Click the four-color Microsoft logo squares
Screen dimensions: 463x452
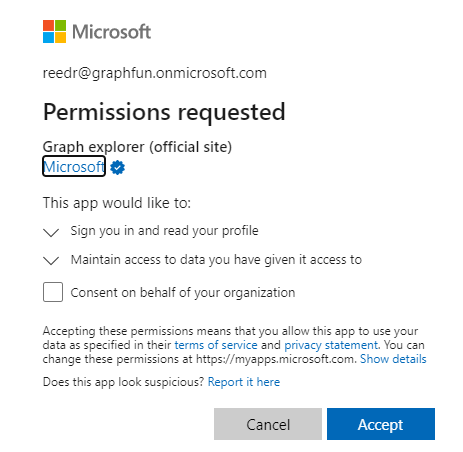(x=54, y=32)
